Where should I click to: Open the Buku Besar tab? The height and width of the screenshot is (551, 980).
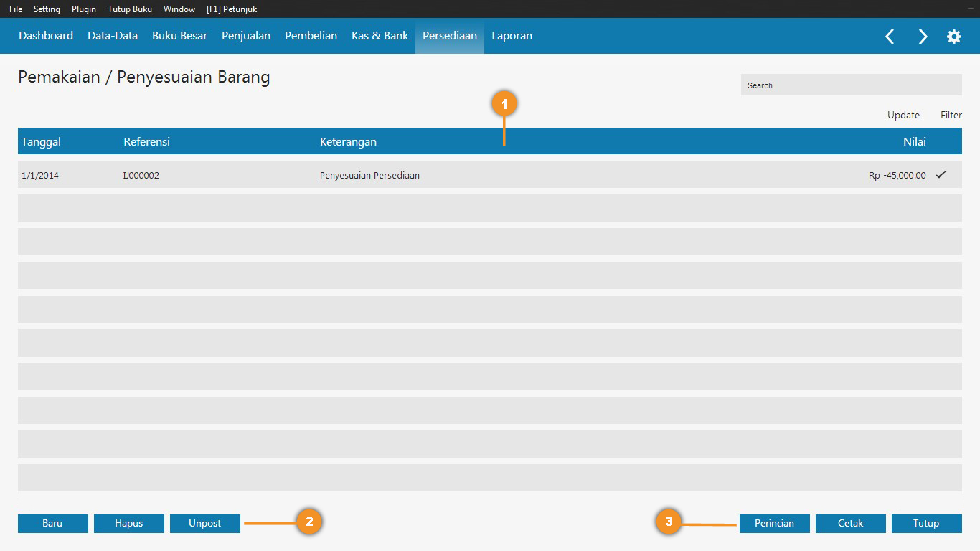179,36
